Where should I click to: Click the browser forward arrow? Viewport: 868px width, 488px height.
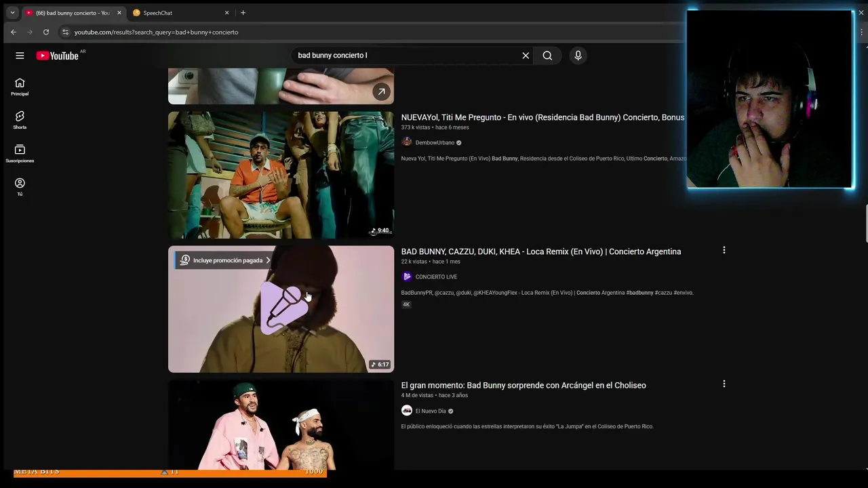point(30,32)
